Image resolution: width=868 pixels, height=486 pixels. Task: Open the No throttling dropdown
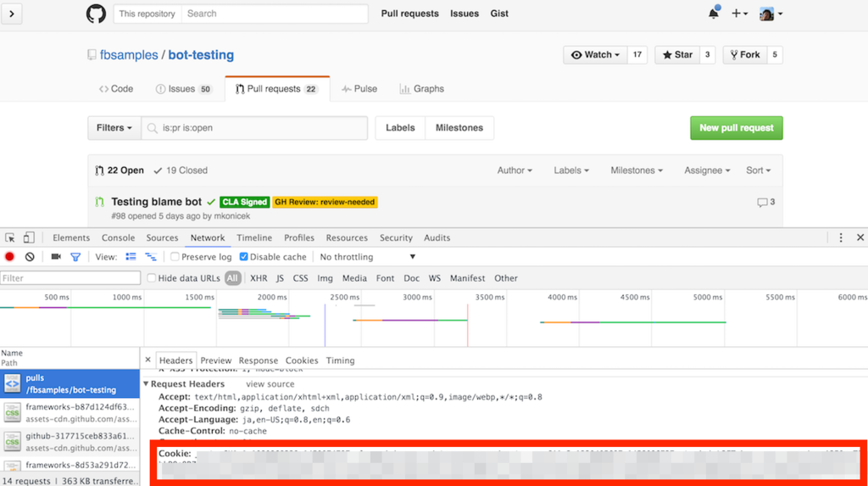[368, 257]
